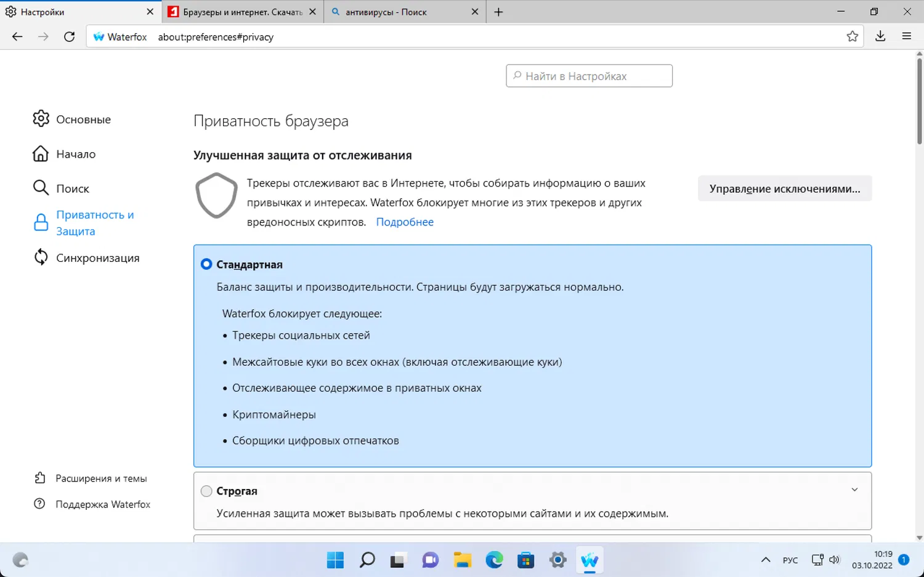
Task: Click the Отслеживающее содержимое в приватных окнах item
Action: (357, 389)
